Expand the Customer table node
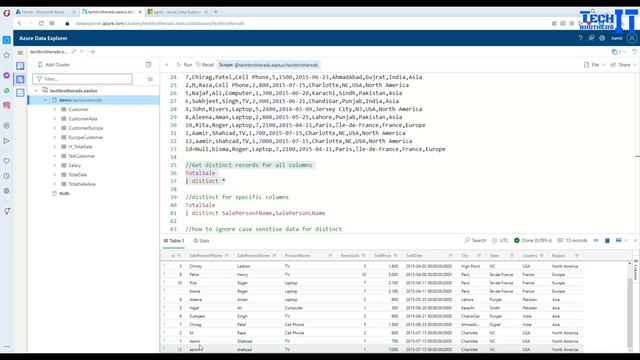640x360 pixels. click(55, 109)
